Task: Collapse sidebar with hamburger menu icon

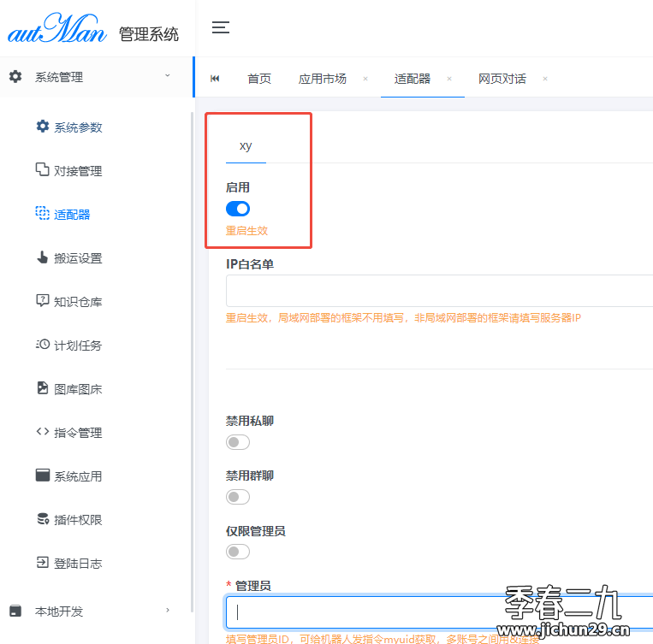Action: pyautogui.click(x=220, y=27)
